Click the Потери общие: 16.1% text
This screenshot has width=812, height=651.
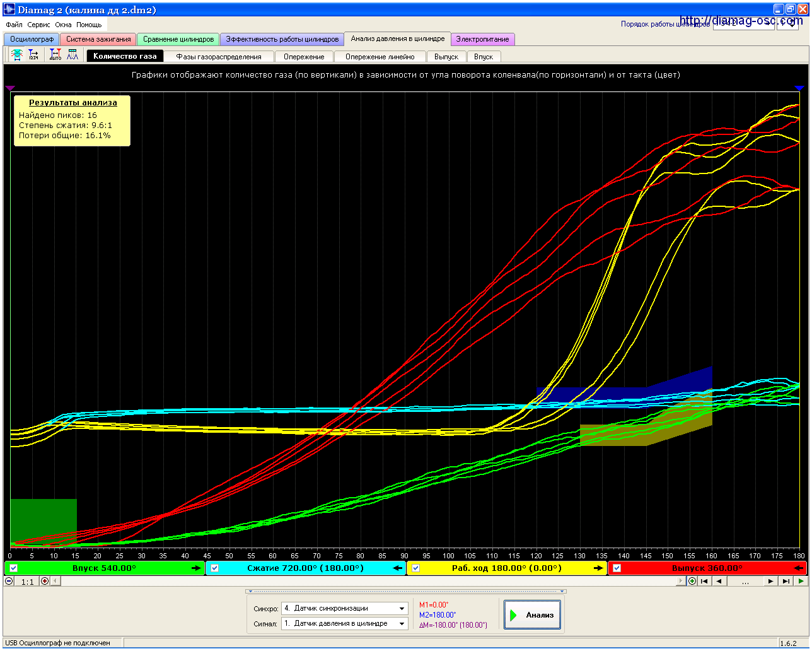coord(65,136)
